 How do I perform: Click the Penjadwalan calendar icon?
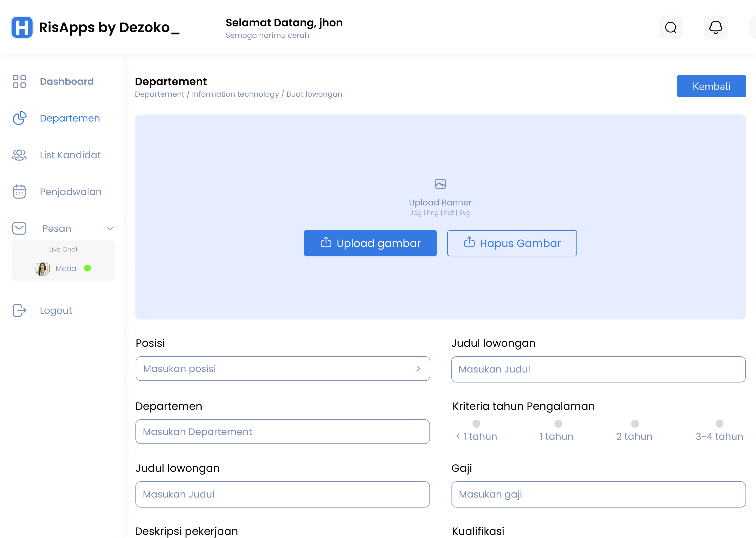pyautogui.click(x=19, y=192)
